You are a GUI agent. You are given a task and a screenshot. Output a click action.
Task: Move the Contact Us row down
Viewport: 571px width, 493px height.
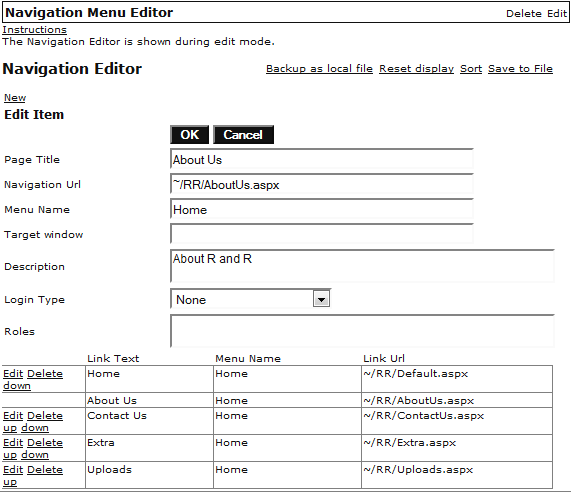click(35, 427)
